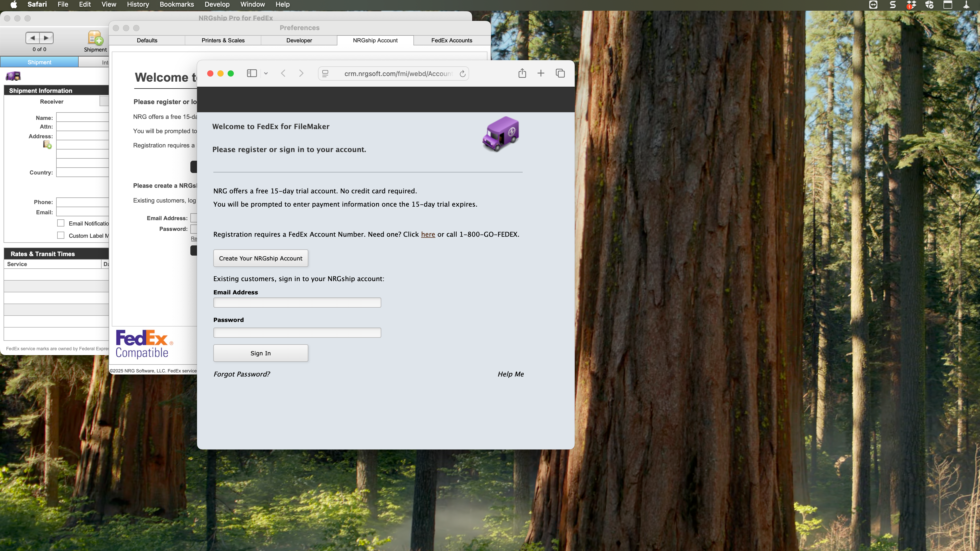Reload the crm.nrgsoft.com page
This screenshot has width=980, height=551.
(462, 74)
